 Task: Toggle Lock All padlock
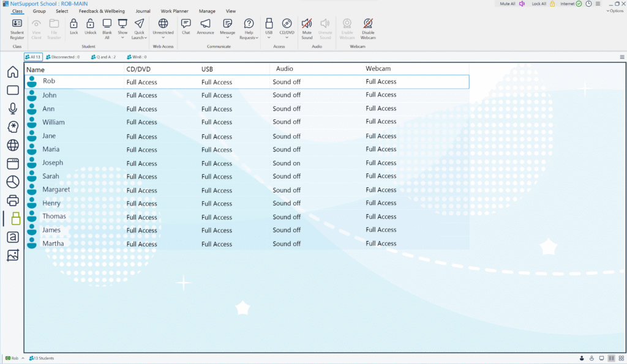[x=552, y=4]
